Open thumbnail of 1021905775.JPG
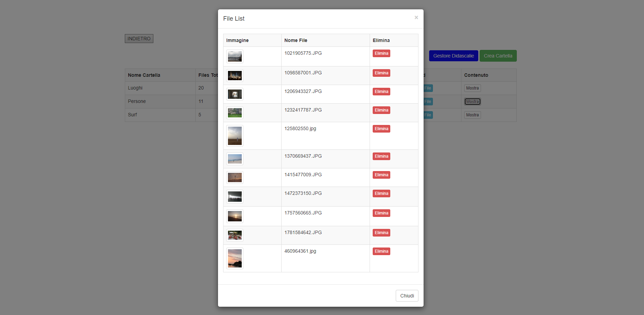Image resolution: width=644 pixels, height=315 pixels. click(235, 56)
